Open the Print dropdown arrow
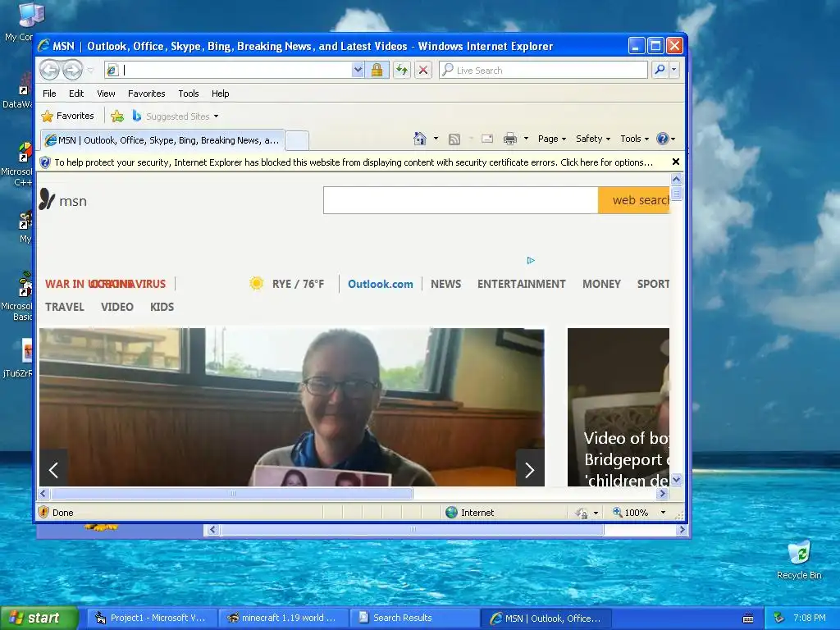 point(526,139)
